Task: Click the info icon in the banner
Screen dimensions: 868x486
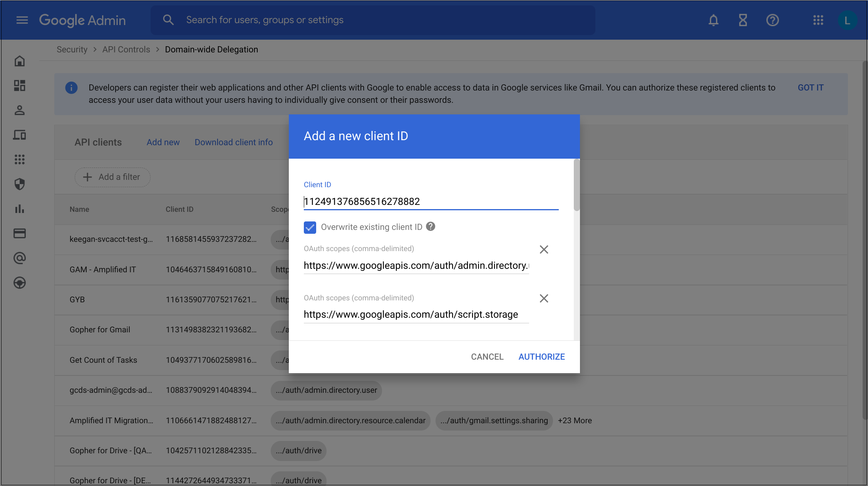Action: pos(71,88)
